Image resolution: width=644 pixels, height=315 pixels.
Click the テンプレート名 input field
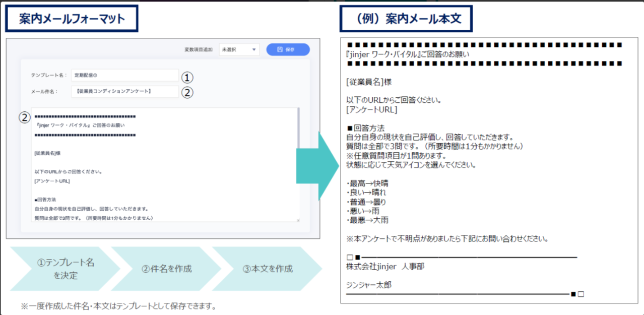tap(124, 75)
